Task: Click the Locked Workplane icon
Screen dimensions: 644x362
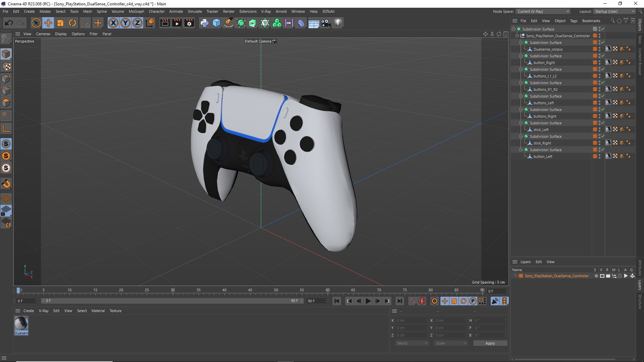Action: tap(6, 211)
